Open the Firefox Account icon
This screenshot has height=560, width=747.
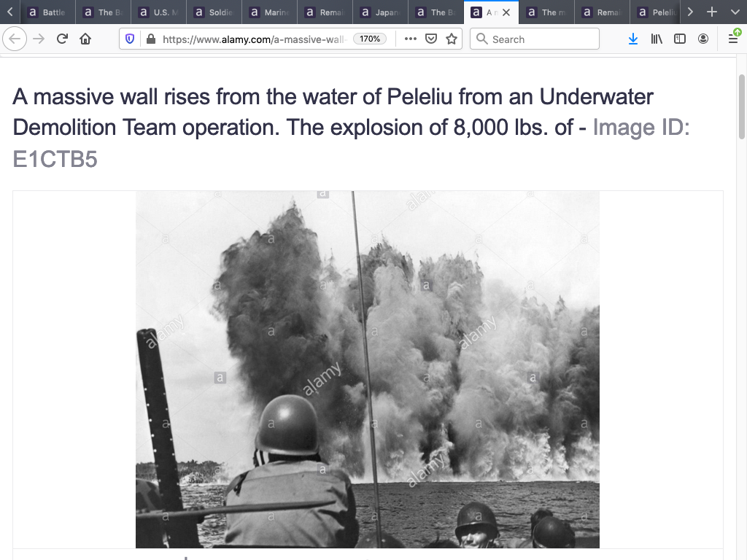(x=703, y=39)
